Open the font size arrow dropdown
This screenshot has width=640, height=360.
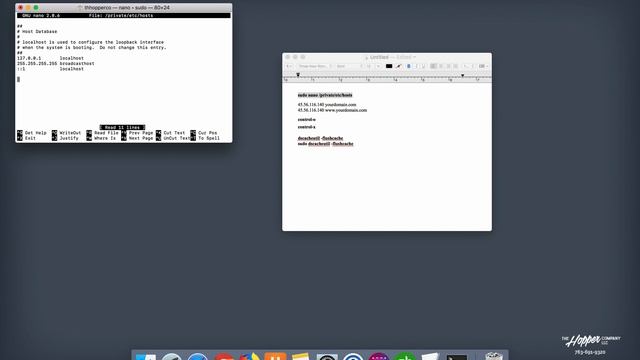378,66
